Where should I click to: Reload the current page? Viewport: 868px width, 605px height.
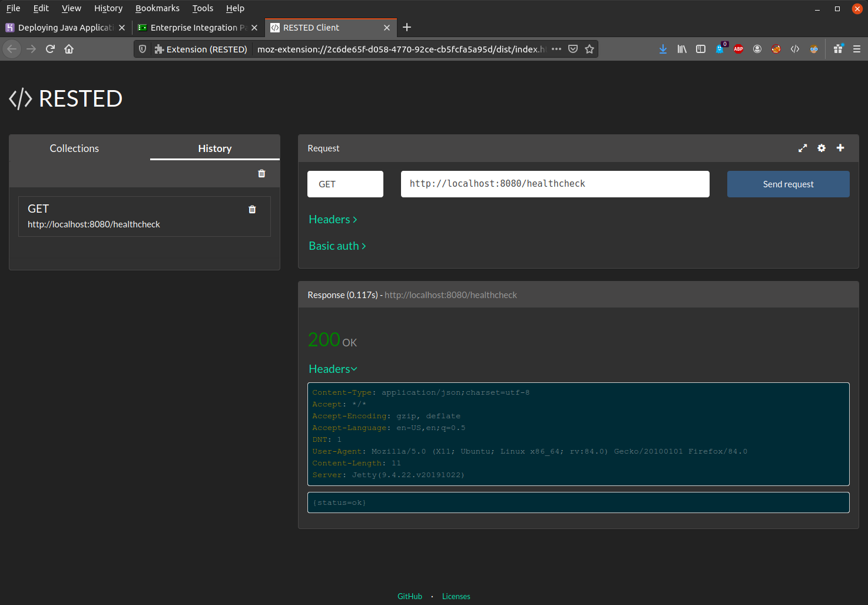[50, 49]
